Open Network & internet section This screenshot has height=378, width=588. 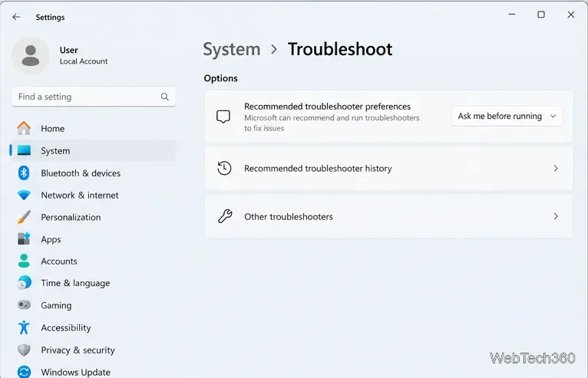pyautogui.click(x=80, y=196)
